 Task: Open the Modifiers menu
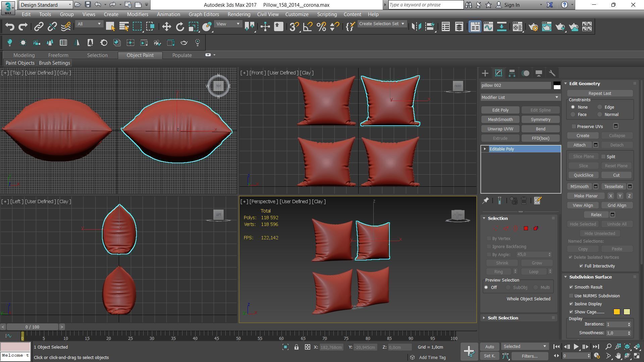pyautogui.click(x=138, y=14)
